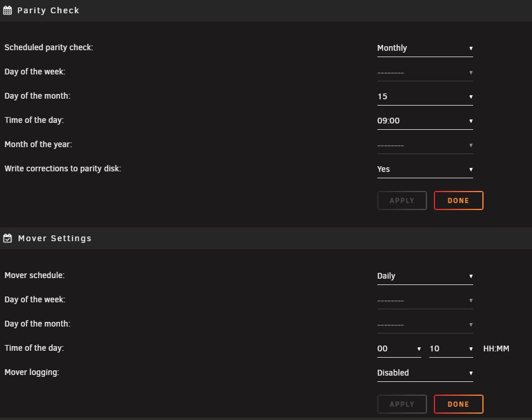Open the 09:00 Time of day dropdown
This screenshot has height=420, width=532.
coord(425,121)
